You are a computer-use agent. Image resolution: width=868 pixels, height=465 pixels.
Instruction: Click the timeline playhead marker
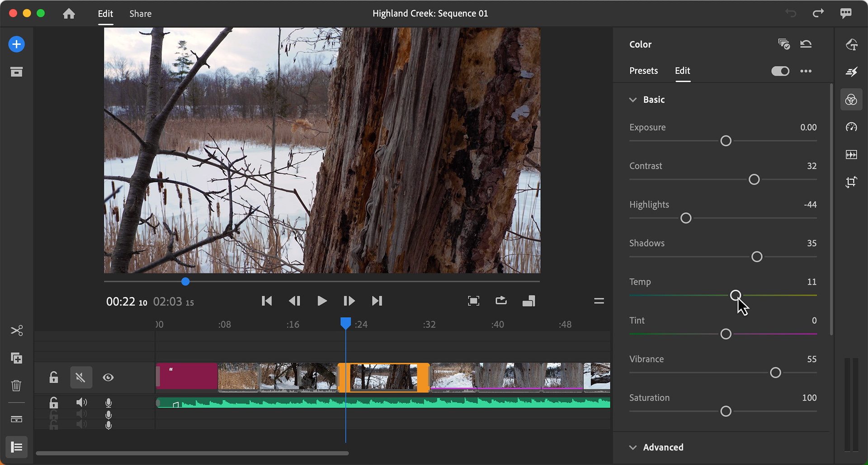coord(345,323)
